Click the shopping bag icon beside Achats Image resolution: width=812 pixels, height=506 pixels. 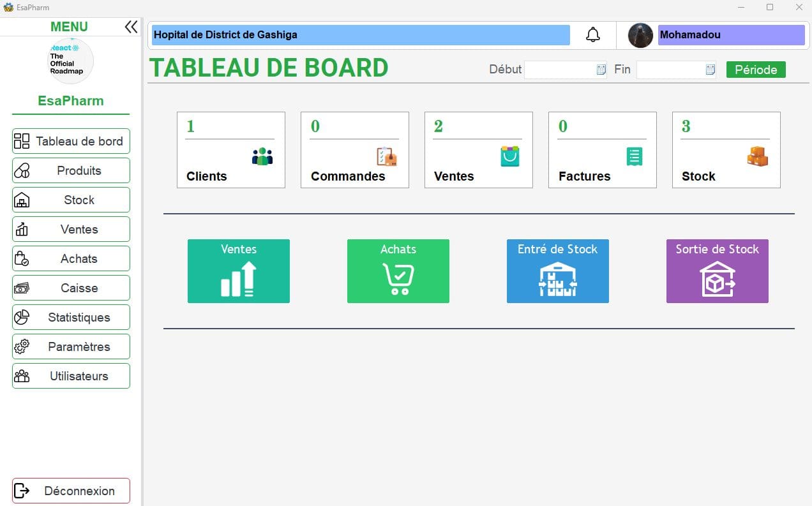(22, 258)
